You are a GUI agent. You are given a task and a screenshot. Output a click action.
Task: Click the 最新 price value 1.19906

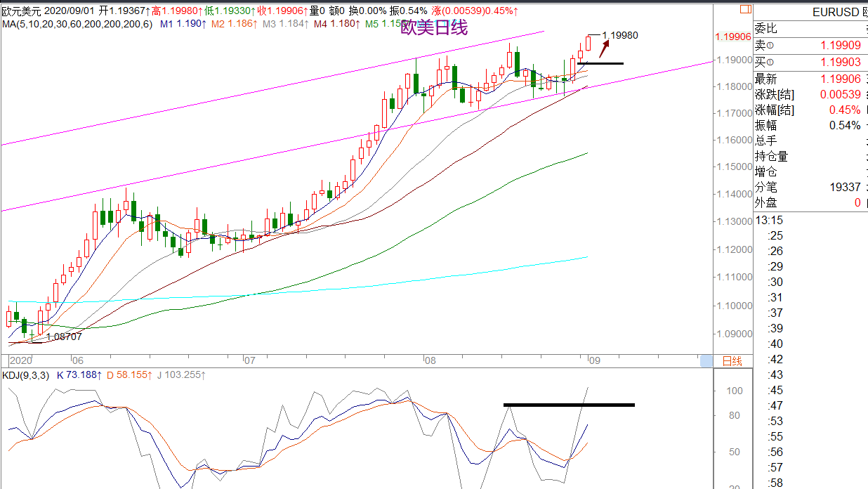(x=841, y=79)
